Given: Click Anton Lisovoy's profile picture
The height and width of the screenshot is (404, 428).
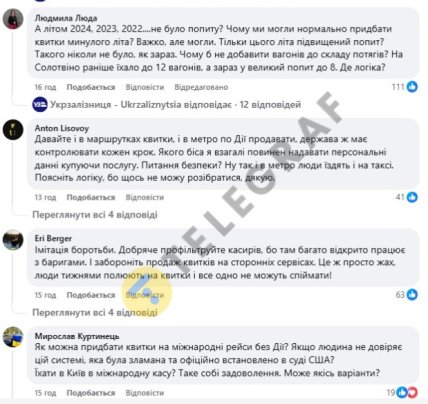Looking at the screenshot, I should pyautogui.click(x=13, y=130).
